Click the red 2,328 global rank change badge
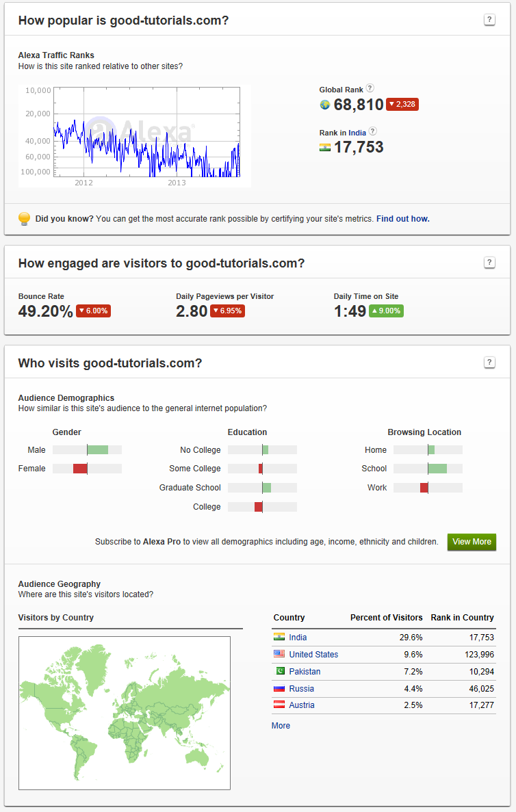 tap(402, 104)
